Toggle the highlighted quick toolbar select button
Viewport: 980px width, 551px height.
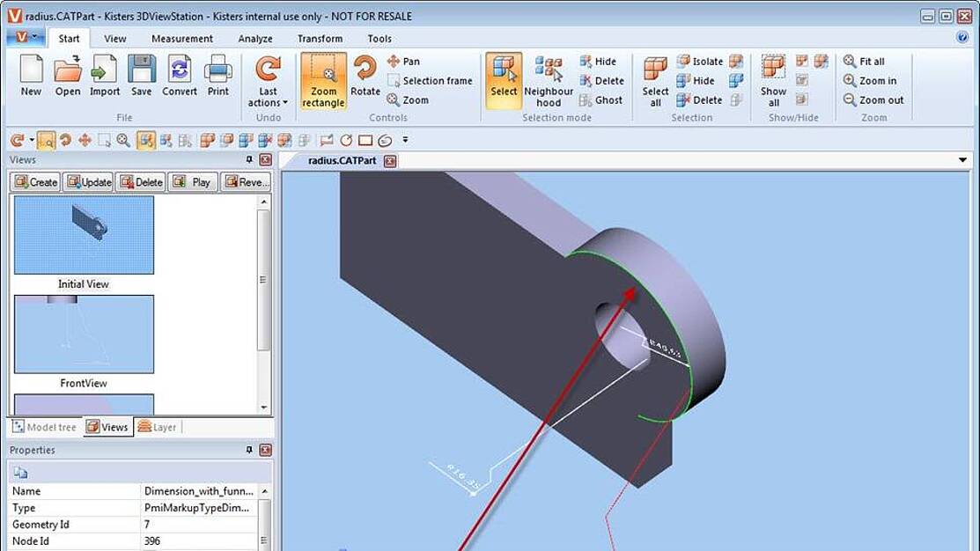tap(145, 140)
